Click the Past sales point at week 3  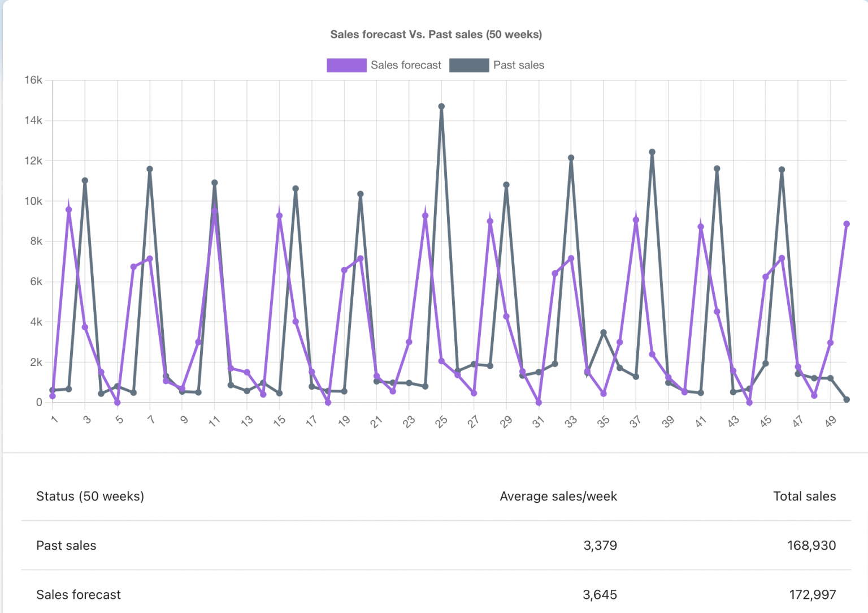85,181
